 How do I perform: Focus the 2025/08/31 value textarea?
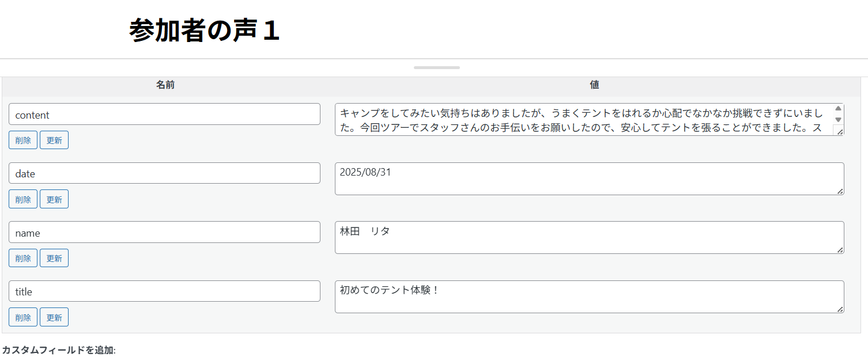point(589,179)
